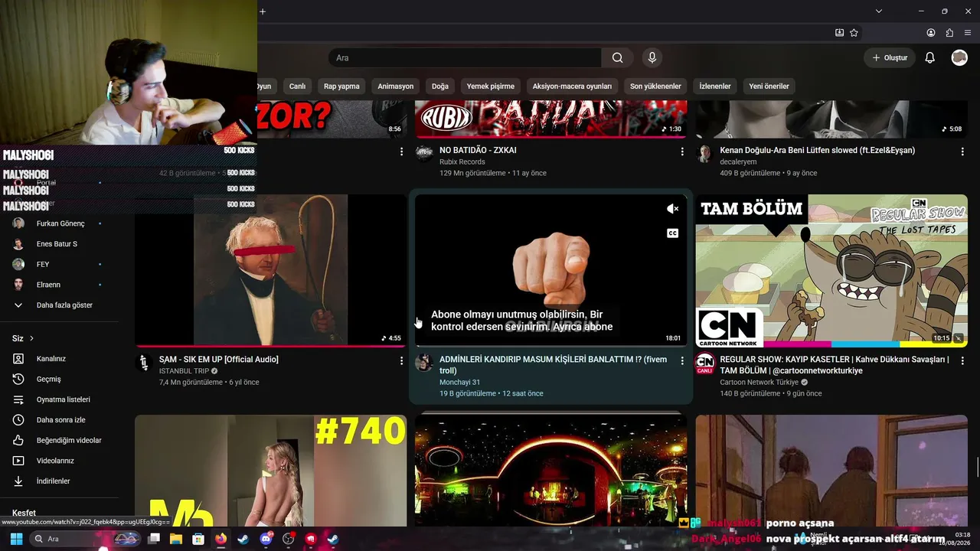
Task: Open the REGULAR SHOW: KAYIP KASETLER video title
Action: click(835, 365)
